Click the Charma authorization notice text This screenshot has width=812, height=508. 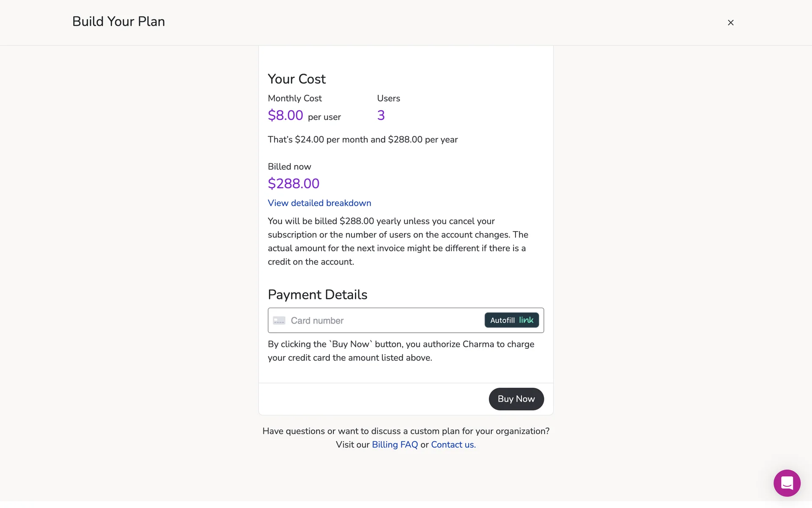[401, 351]
